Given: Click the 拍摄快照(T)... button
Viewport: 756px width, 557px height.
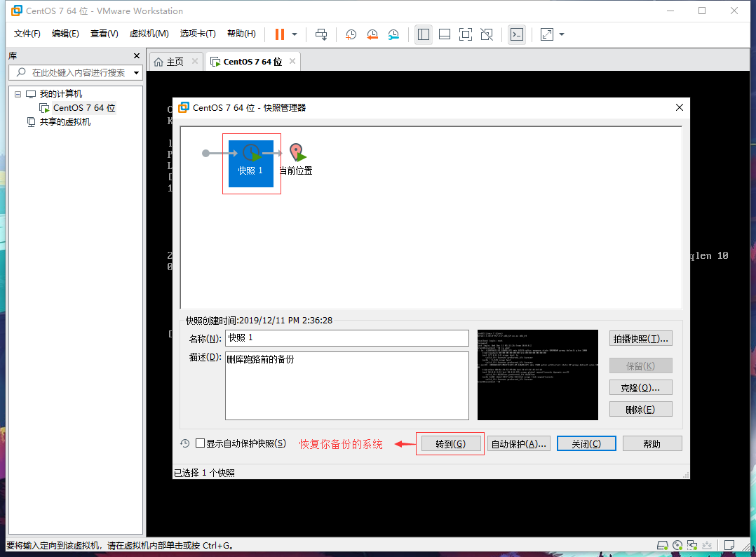Looking at the screenshot, I should [x=640, y=339].
